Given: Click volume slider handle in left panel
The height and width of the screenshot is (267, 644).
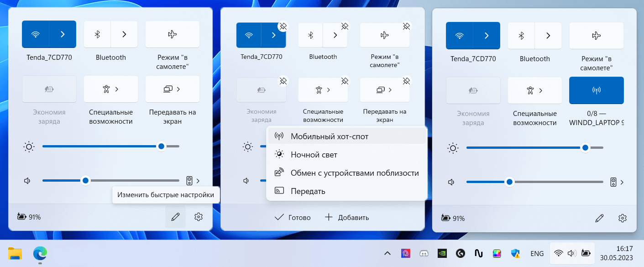Looking at the screenshot, I should click(x=85, y=181).
